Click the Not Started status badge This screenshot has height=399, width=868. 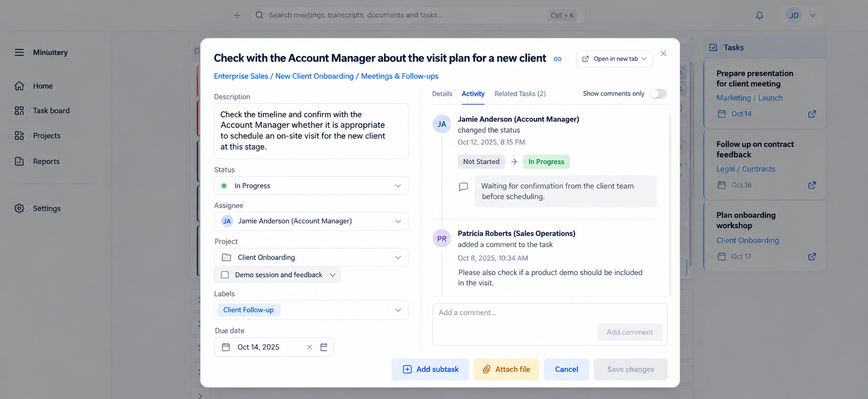481,161
